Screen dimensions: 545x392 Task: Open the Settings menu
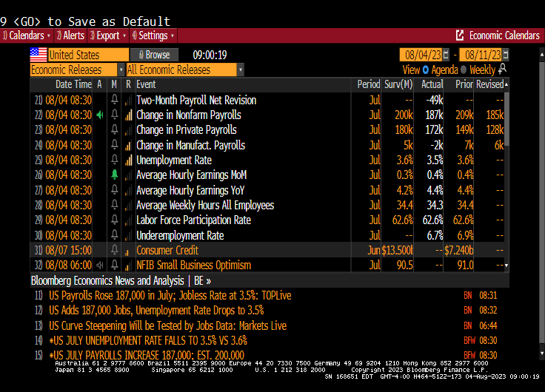154,36
